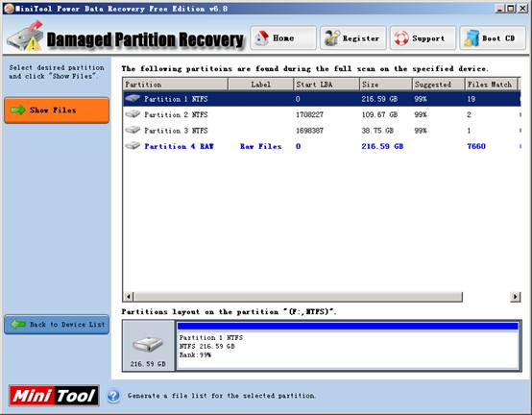Sort by the Label column header
This screenshot has width=532, height=415.
tap(260, 85)
